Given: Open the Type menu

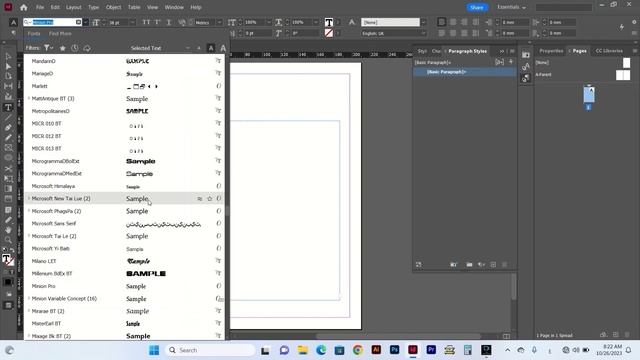Looking at the screenshot, I should pyautogui.click(x=93, y=7).
